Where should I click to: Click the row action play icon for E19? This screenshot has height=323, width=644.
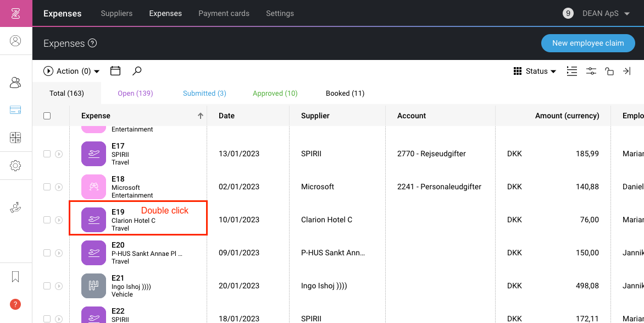[59, 220]
